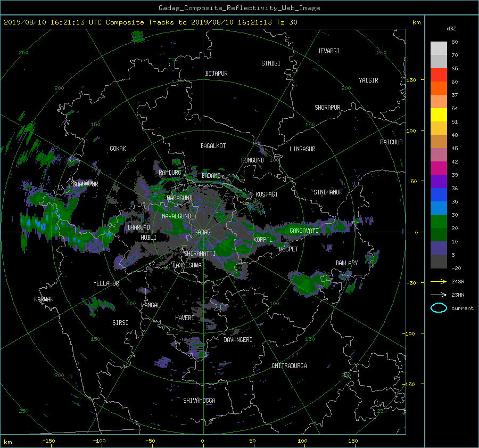Screen dimensions: 479x448
Task: Select the purple 39 dBZ color swatch
Action: (x=439, y=182)
